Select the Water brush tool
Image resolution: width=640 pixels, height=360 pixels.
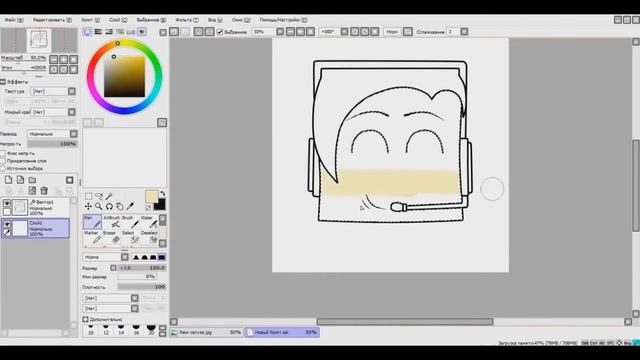tap(149, 222)
